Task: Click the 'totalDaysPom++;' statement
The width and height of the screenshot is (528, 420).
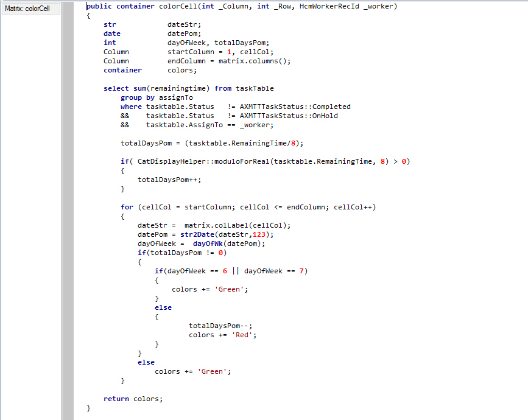Action: pos(169,180)
